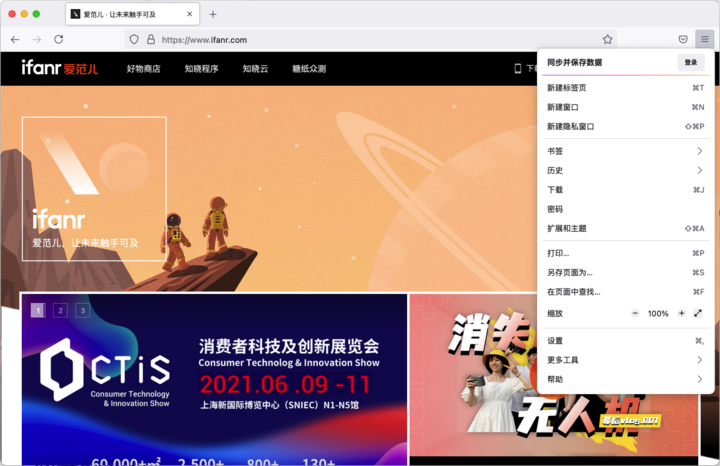Open the 好物商店 navigation link
The height and width of the screenshot is (466, 720).
143,69
